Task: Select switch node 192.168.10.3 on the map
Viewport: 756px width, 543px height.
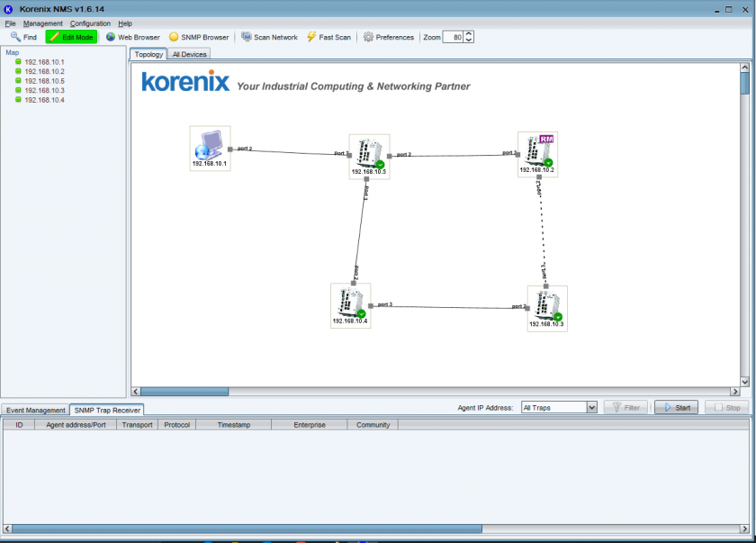Action: tap(547, 309)
